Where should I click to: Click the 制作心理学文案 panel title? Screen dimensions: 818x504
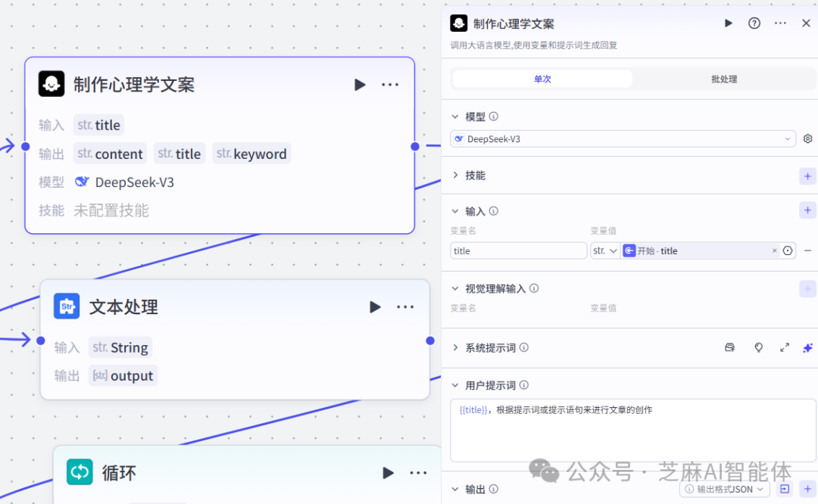tap(514, 23)
